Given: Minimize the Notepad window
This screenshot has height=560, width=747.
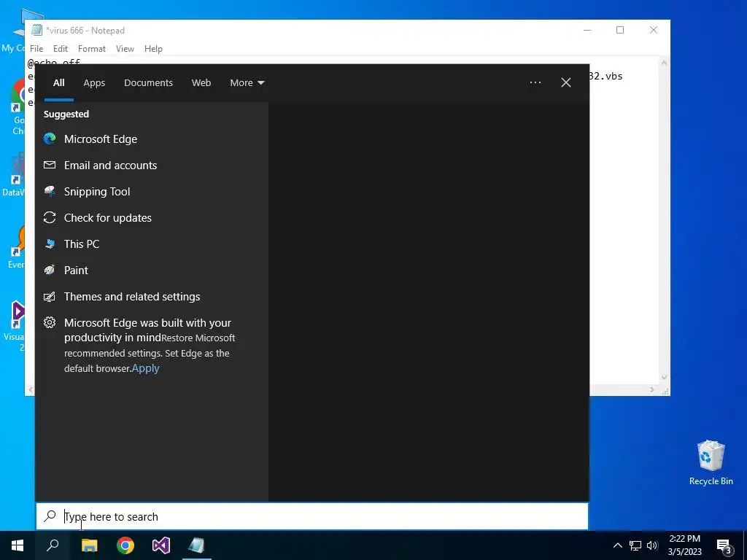Looking at the screenshot, I should [x=587, y=30].
